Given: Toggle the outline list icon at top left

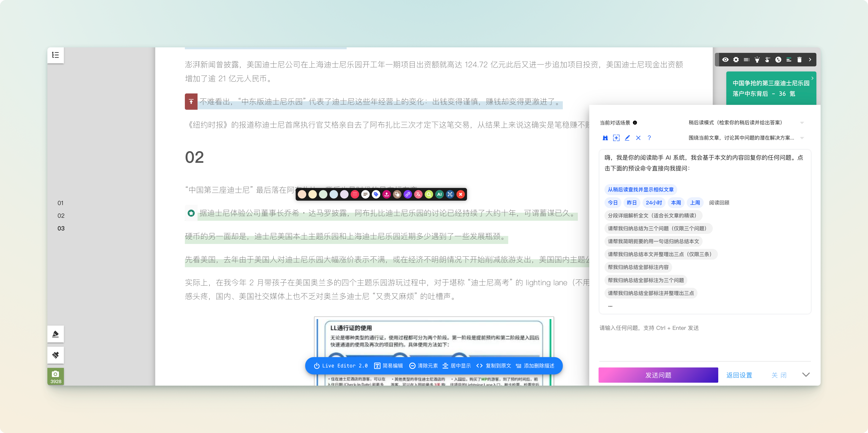Looking at the screenshot, I should [56, 55].
